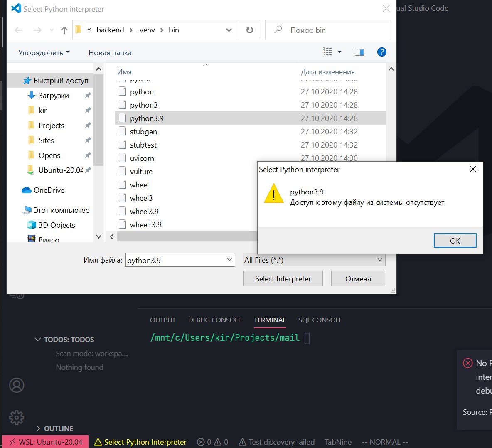Click Новая папка to create folder
Screen dimensions: 492x448
(x=110, y=53)
